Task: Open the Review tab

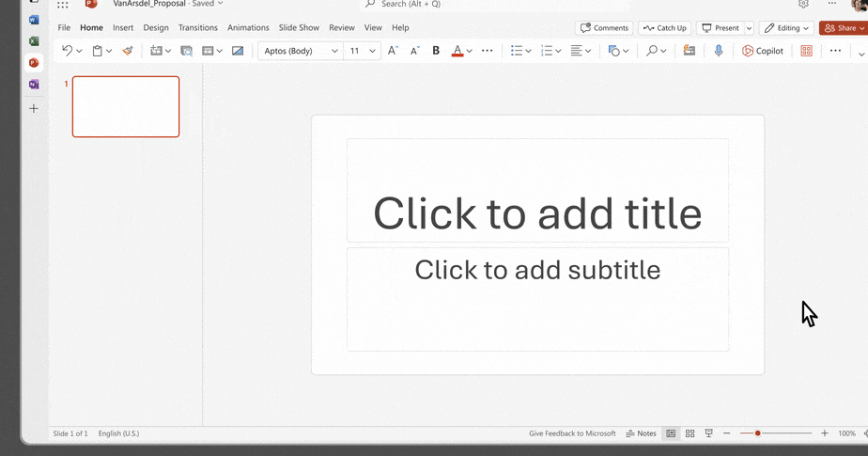Action: pos(342,27)
